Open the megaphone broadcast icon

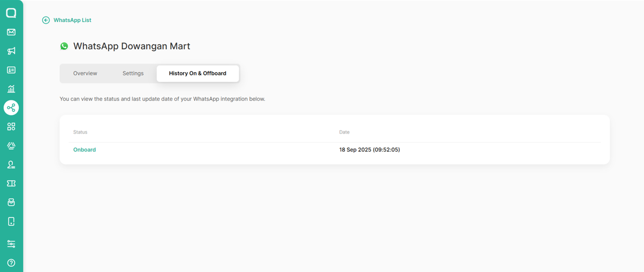(11, 51)
